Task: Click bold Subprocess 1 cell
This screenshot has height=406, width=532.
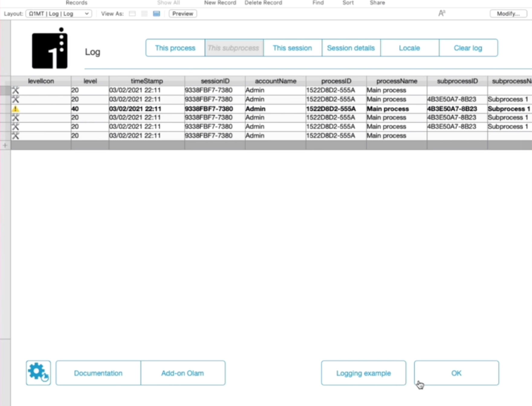Action: click(x=510, y=109)
